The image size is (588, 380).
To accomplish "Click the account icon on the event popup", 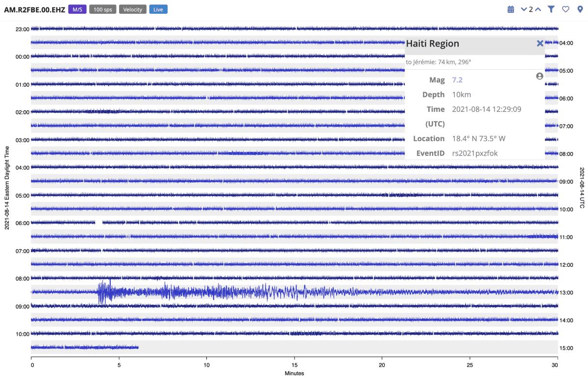I will click(x=539, y=76).
